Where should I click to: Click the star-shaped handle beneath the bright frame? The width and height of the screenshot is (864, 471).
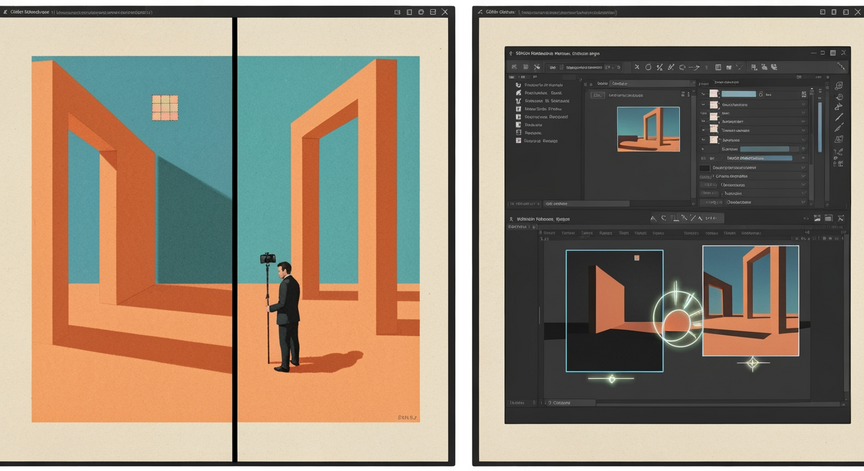(753, 363)
